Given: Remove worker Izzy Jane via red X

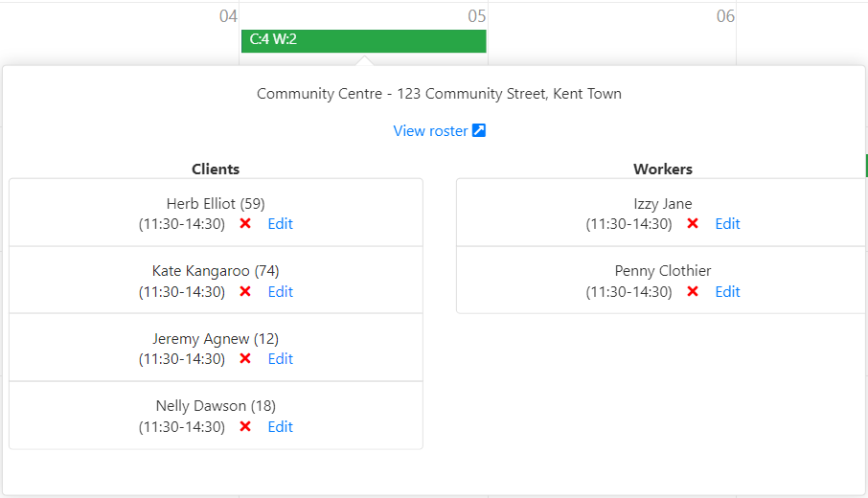Looking at the screenshot, I should point(693,223).
